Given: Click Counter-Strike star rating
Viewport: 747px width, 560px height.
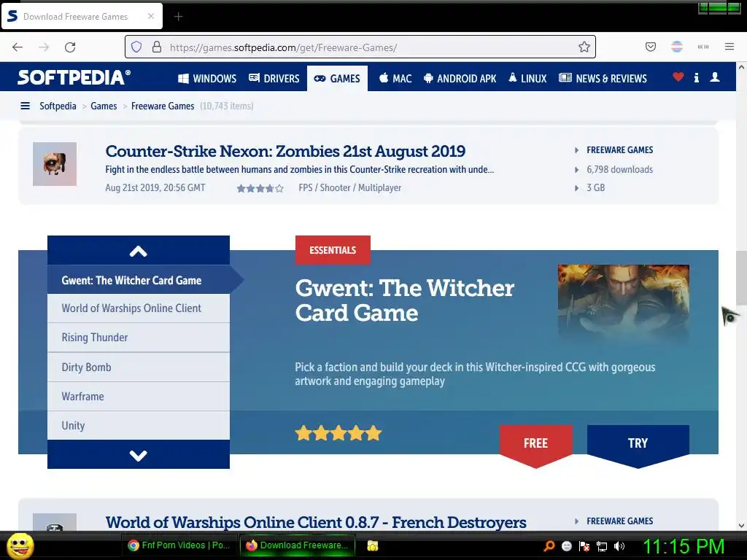Looking at the screenshot, I should point(260,189).
